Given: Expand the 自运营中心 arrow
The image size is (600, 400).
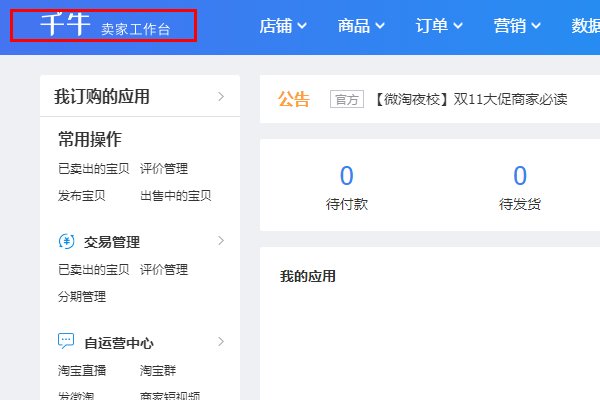Looking at the screenshot, I should click(221, 341).
